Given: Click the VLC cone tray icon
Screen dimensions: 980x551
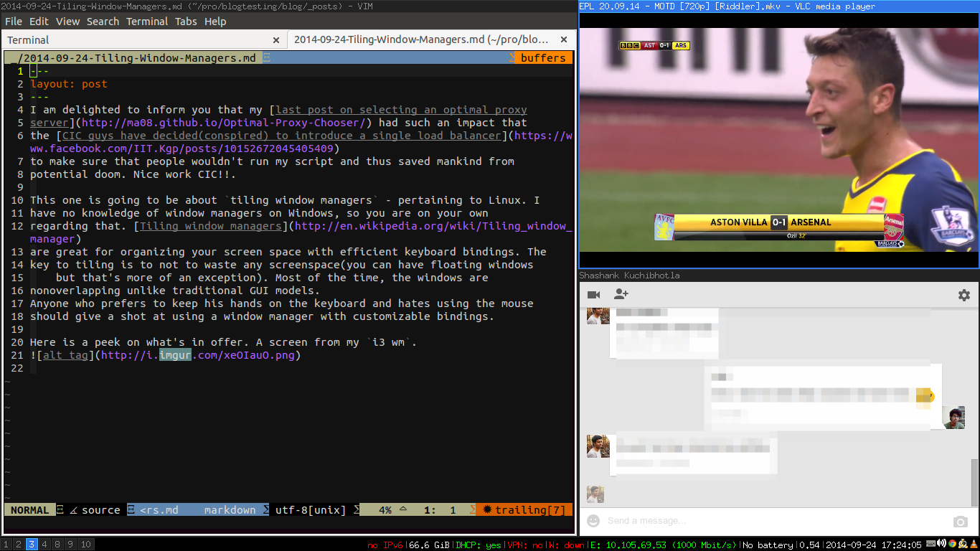Looking at the screenshot, I should tap(974, 544).
